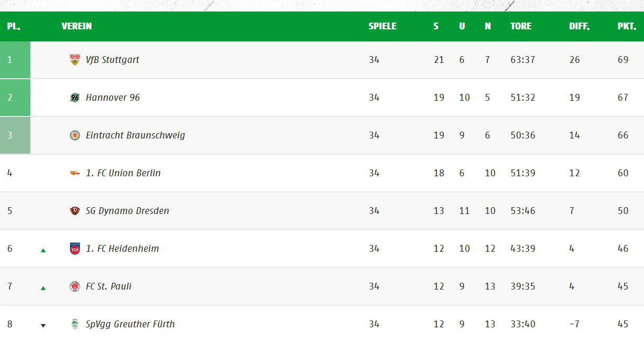Click the Hannover 96 club logo
The height and width of the screenshot is (342, 644).
coord(75,98)
